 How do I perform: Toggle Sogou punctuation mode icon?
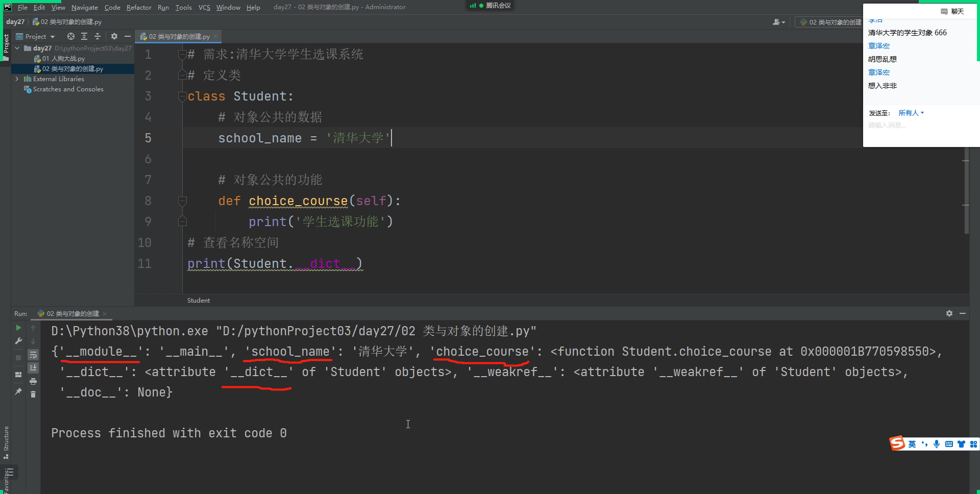tap(924, 444)
